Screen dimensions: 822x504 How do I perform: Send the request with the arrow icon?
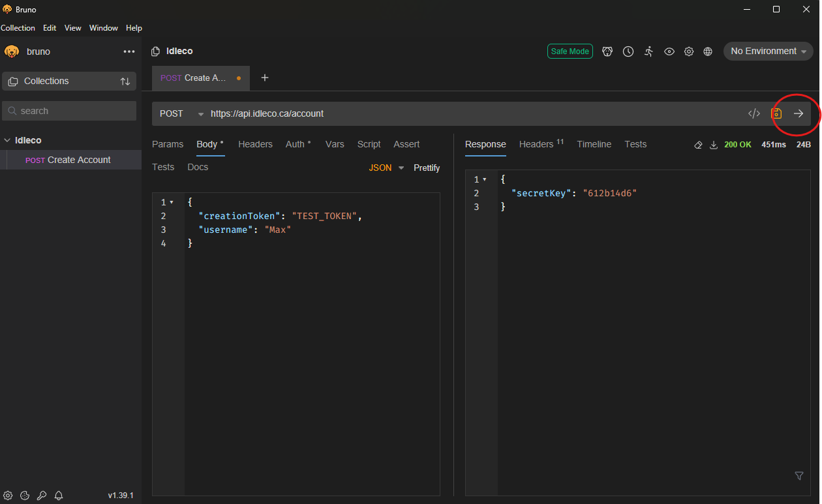pyautogui.click(x=799, y=113)
